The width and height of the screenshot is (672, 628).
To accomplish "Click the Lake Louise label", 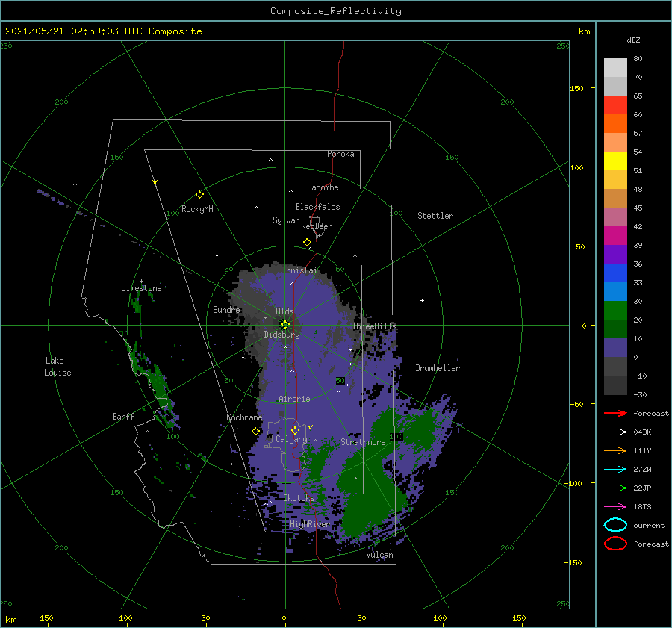I will click(57, 367).
